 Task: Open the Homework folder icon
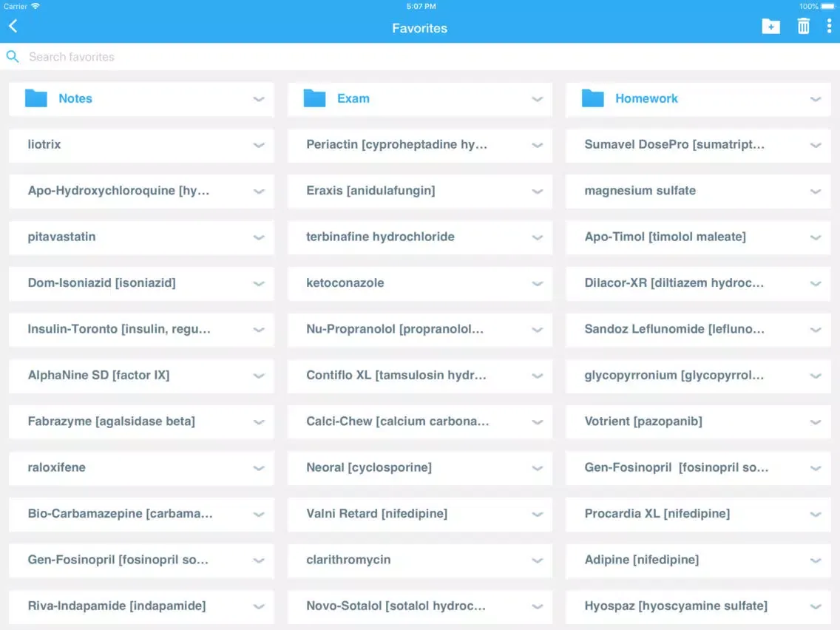[592, 98]
